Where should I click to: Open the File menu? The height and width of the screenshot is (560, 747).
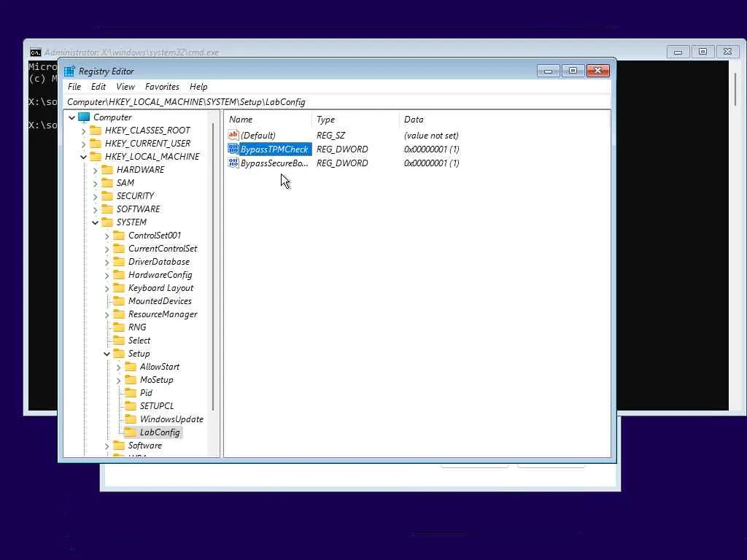[x=74, y=87]
